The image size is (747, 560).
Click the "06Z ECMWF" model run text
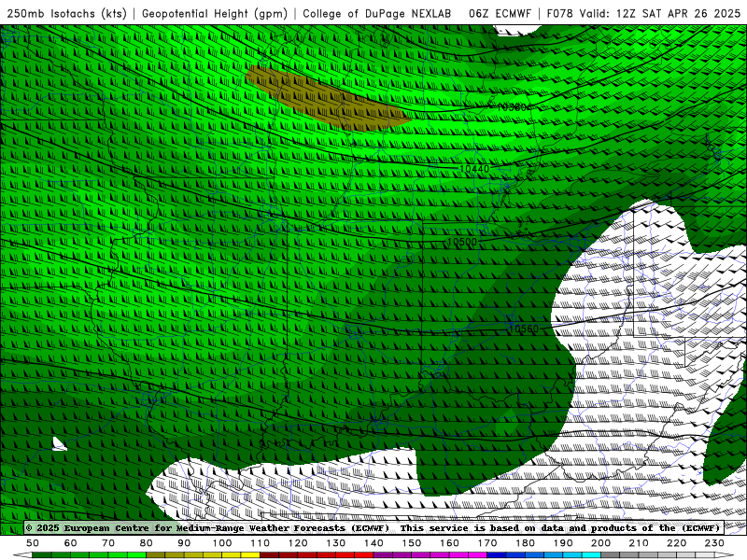click(x=500, y=13)
